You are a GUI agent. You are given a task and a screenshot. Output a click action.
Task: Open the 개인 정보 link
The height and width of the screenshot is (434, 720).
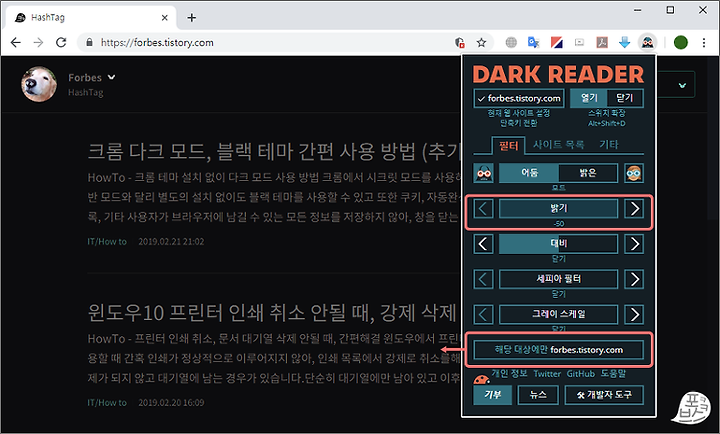[509, 373]
